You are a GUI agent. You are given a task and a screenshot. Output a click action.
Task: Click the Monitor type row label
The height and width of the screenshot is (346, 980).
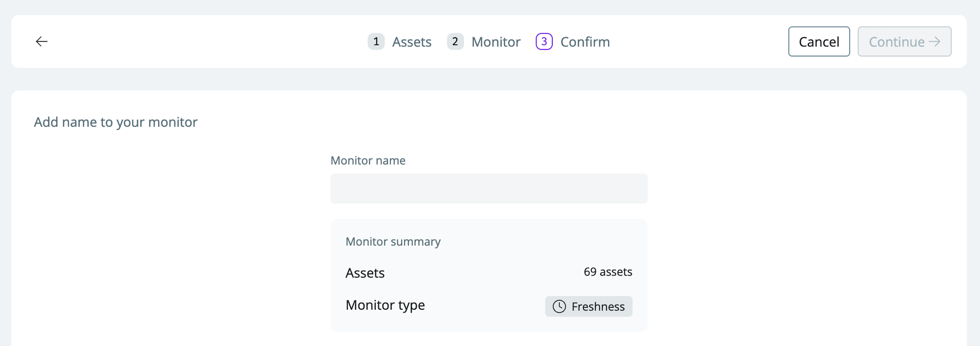tap(385, 305)
